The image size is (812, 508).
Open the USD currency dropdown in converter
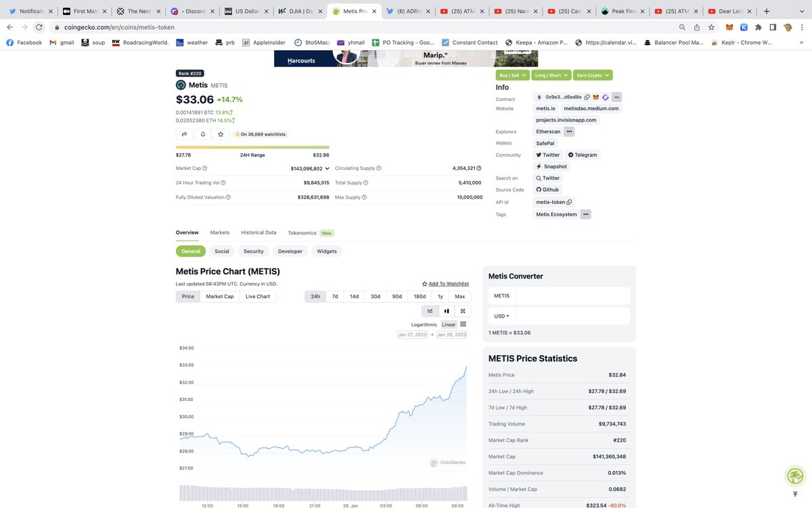(x=501, y=316)
